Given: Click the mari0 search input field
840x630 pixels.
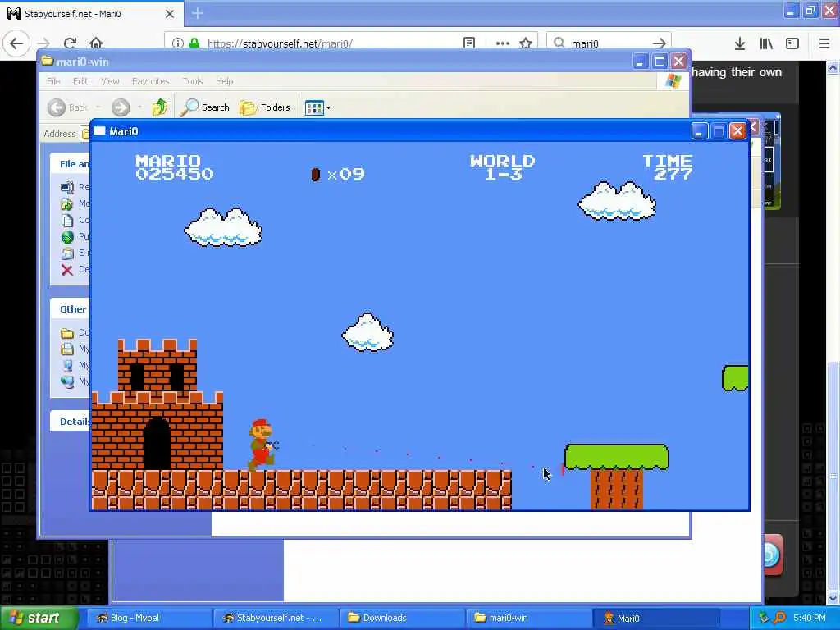Looking at the screenshot, I should (609, 43).
